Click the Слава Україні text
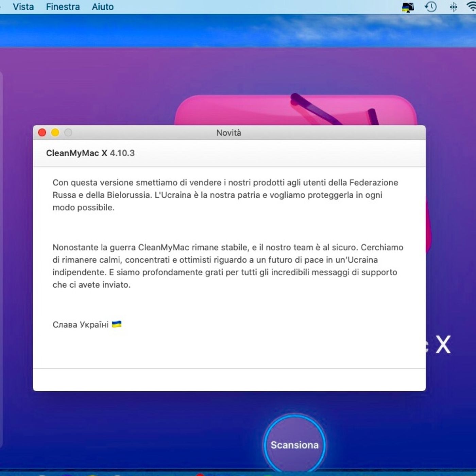This screenshot has width=476, height=476. pos(81,325)
